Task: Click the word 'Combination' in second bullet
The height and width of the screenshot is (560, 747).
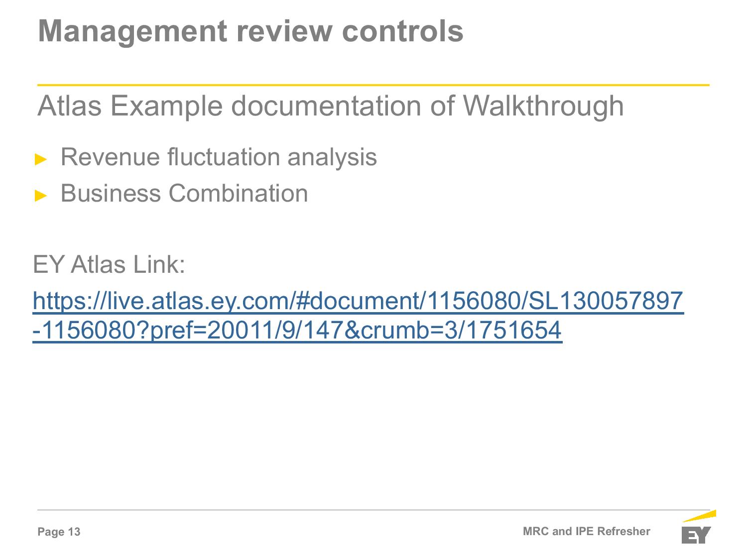Action: click(239, 193)
